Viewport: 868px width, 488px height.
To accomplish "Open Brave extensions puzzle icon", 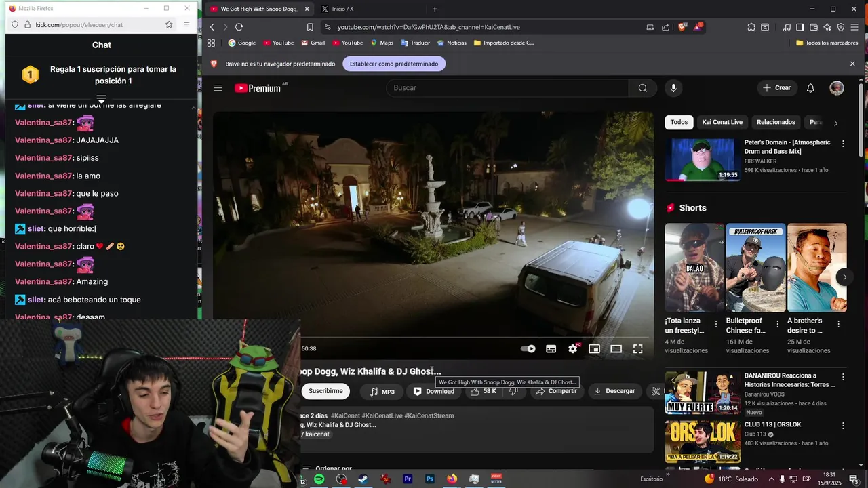I will point(751,27).
